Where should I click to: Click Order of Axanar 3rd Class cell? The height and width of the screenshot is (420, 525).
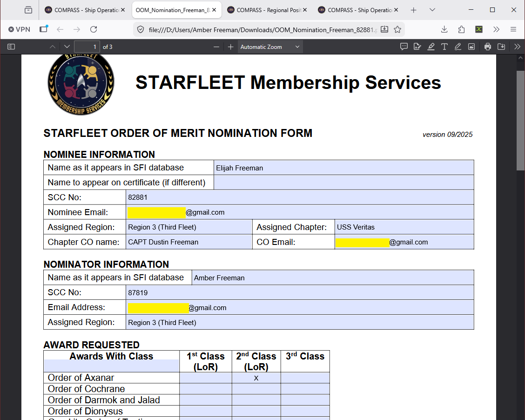pos(305,378)
